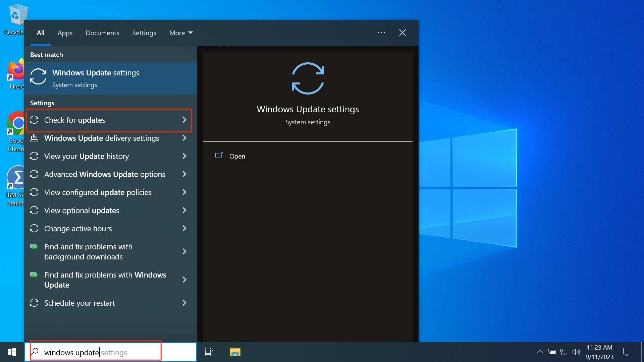
Task: Click Open for Windows Update settings
Action: [237, 156]
